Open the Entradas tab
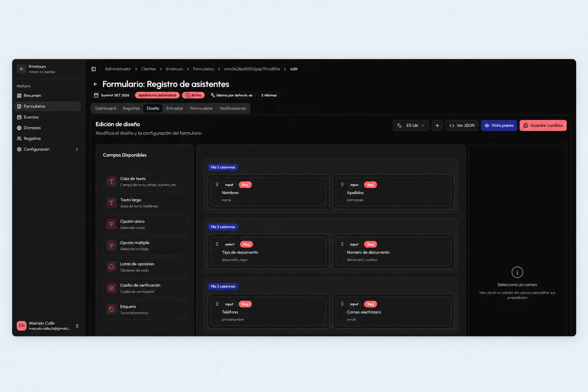The image size is (588, 392). [174, 108]
